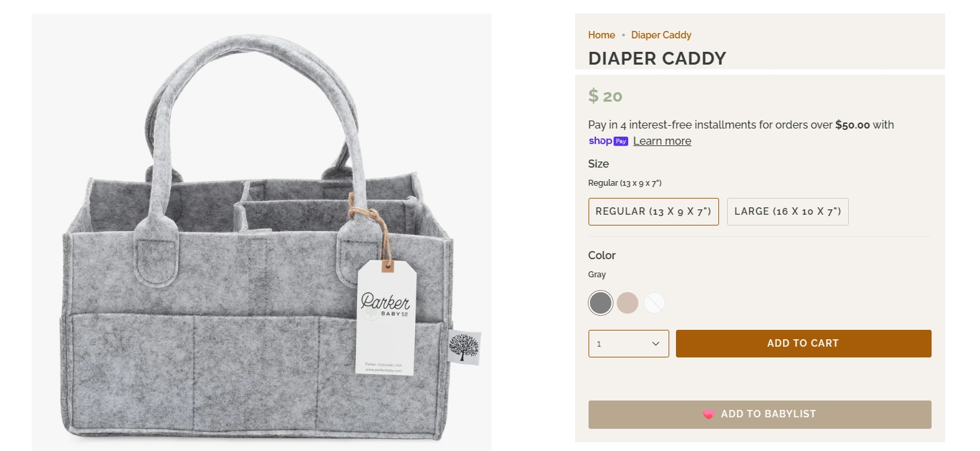Click the Shop Pay logo
980x451 pixels.
click(x=608, y=141)
